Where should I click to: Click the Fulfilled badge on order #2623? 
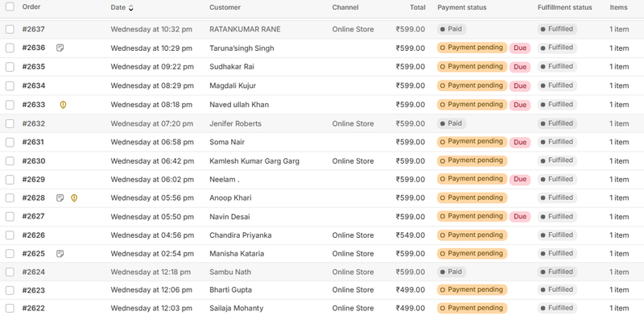point(557,290)
